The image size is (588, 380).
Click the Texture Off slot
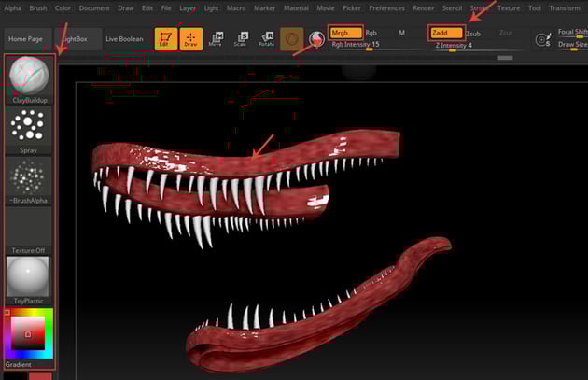pos(30,228)
